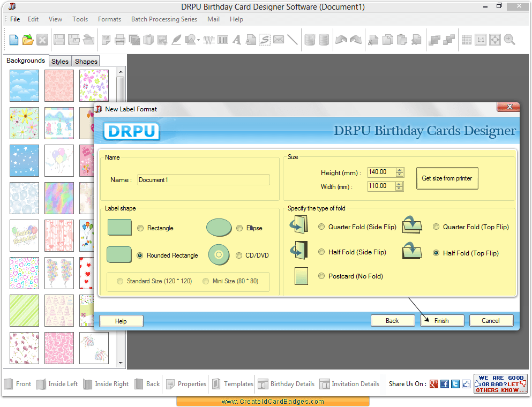The height and width of the screenshot is (407, 532).
Task: Click the gift box icon in toolbar
Action: (148, 40)
